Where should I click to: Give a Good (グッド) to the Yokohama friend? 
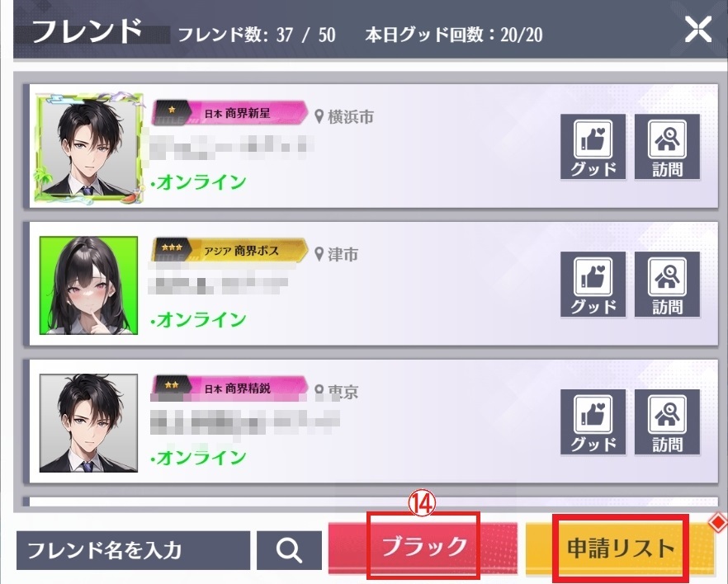pos(593,147)
